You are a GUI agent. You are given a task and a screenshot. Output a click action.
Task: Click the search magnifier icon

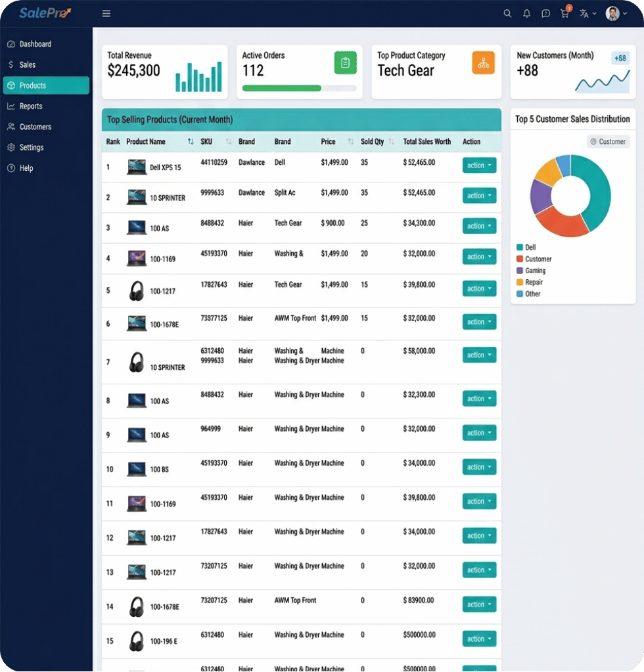(x=507, y=14)
